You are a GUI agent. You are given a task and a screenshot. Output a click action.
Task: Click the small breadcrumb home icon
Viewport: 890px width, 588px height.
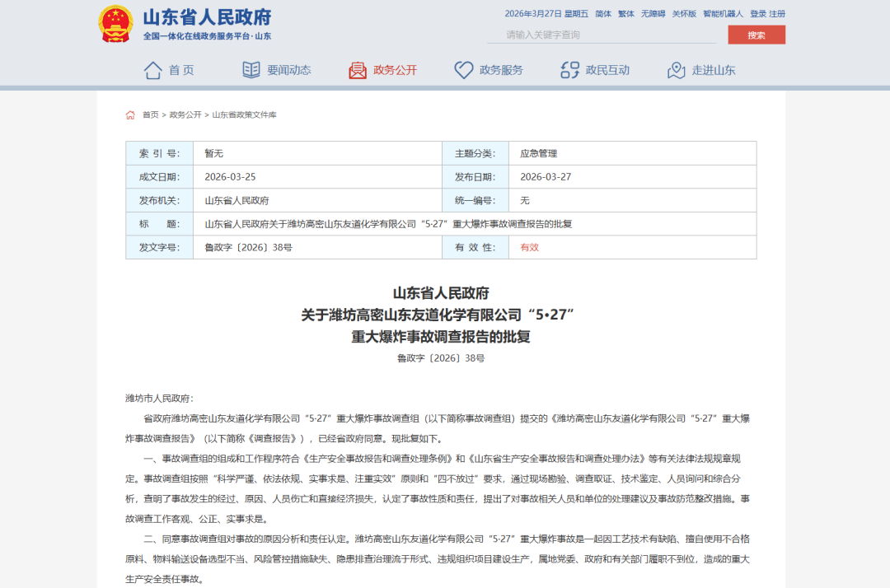coord(130,115)
